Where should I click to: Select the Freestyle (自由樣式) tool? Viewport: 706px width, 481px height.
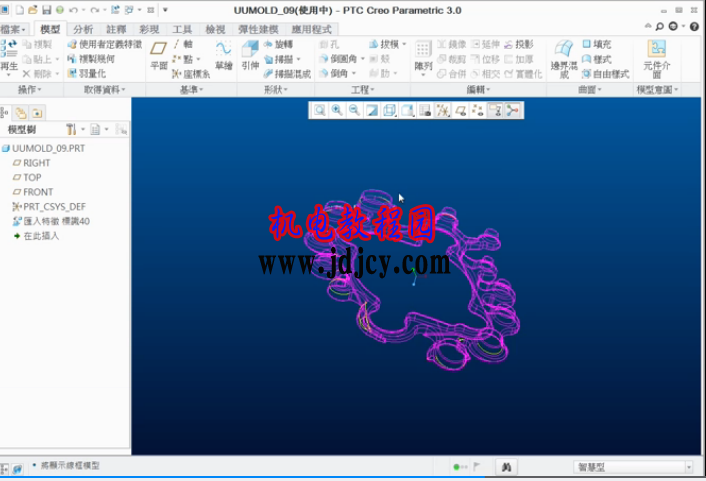tap(606, 74)
